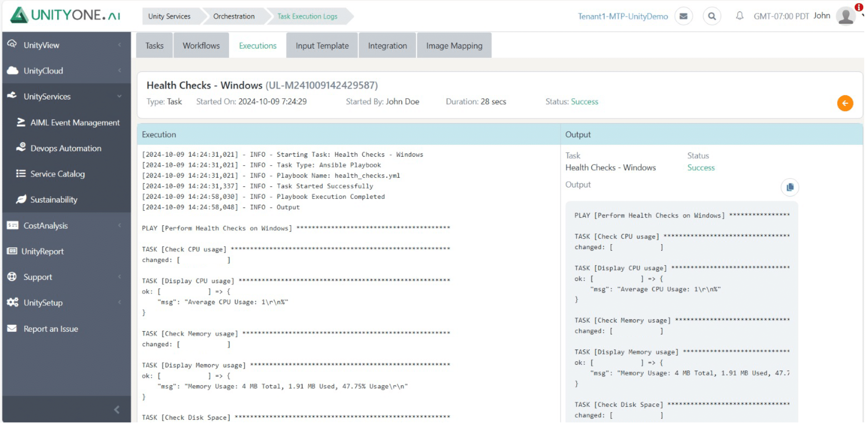Open the Input Template tab
Image resolution: width=868 pixels, height=426 pixels.
(x=322, y=45)
